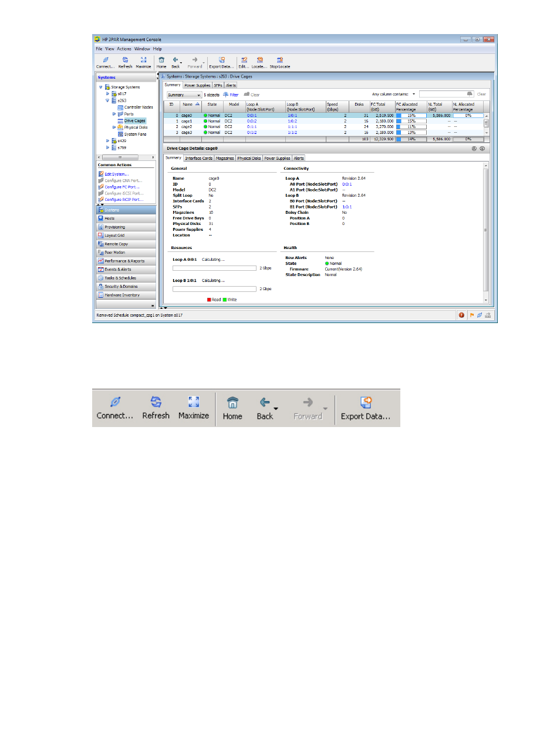Click the Loop B 1:0:1 throughput bar

(x=214, y=289)
